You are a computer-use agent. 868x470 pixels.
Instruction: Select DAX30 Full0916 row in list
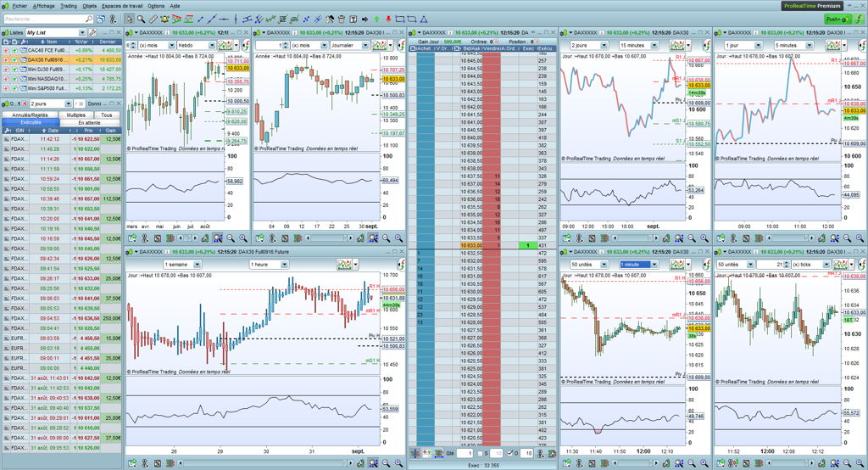[x=61, y=60]
